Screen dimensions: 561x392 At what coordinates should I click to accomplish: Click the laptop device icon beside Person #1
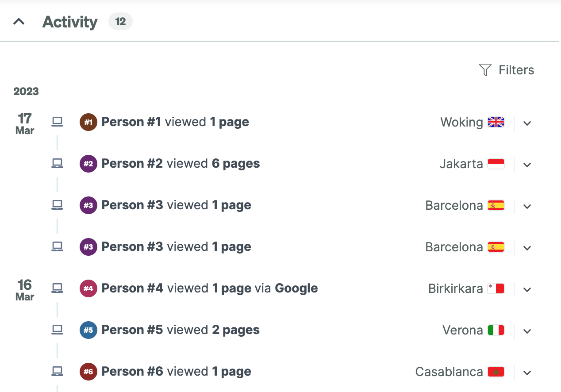tap(57, 122)
